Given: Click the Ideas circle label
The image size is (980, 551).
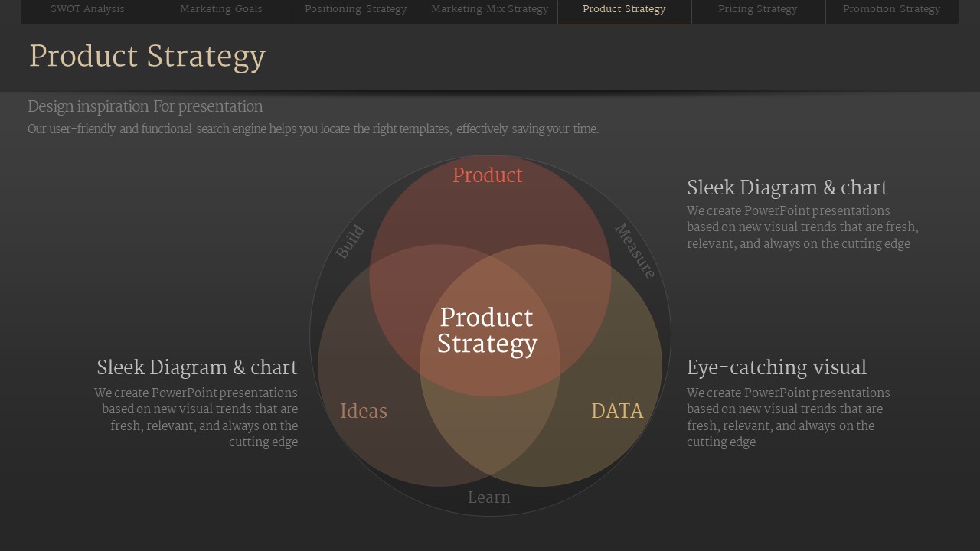Looking at the screenshot, I should [364, 411].
